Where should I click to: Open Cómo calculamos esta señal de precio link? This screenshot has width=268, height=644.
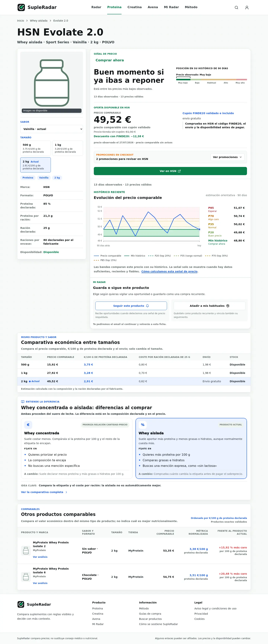169,271
